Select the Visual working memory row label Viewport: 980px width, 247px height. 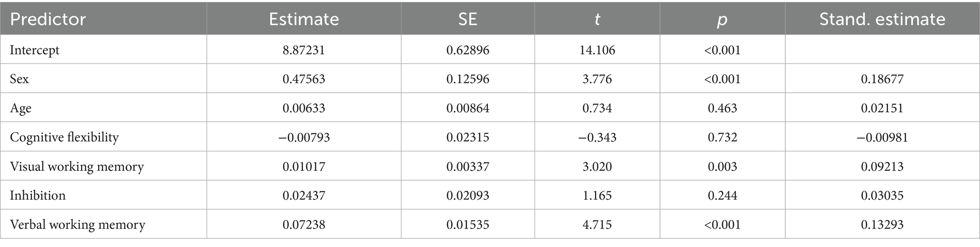point(76,167)
